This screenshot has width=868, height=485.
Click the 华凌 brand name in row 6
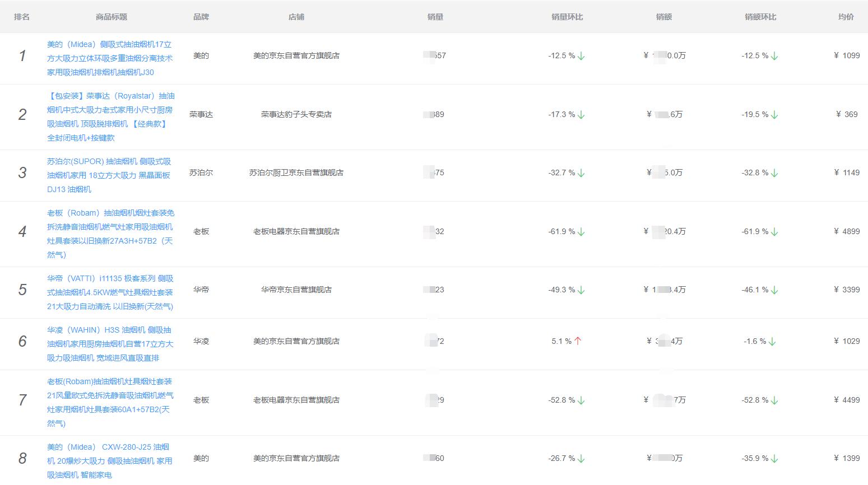pos(201,341)
